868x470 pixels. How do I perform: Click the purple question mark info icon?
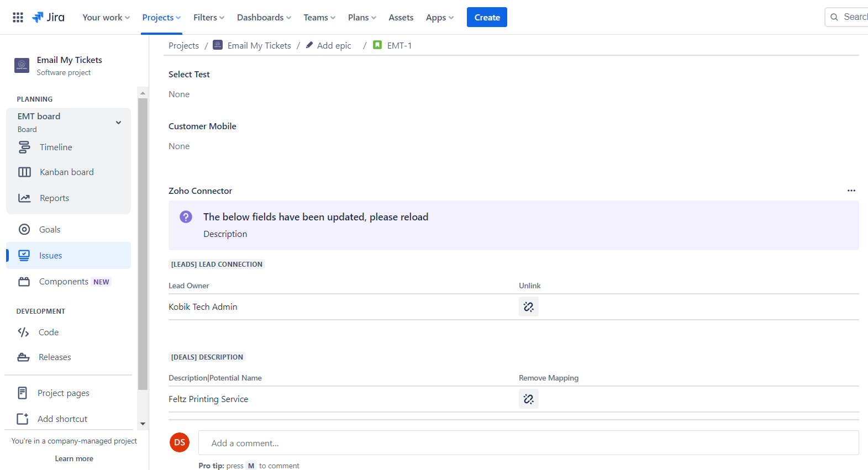pos(186,216)
